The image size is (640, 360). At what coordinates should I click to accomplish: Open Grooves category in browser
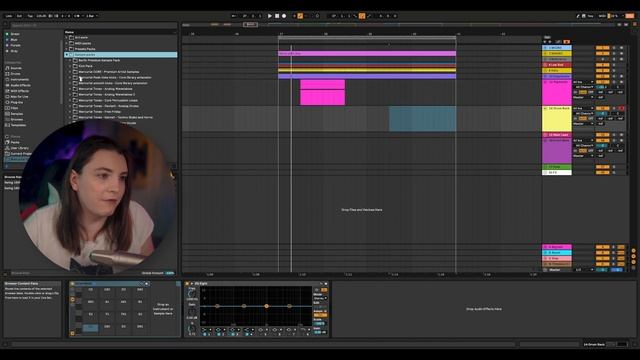[17, 120]
